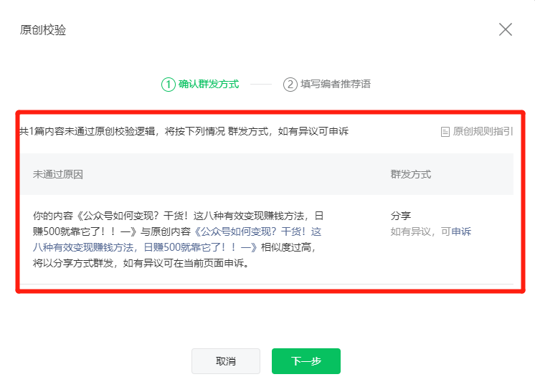The width and height of the screenshot is (535, 392).
Task: Click the text 将以分享方式群发
Action: pyautogui.click(x=73, y=263)
